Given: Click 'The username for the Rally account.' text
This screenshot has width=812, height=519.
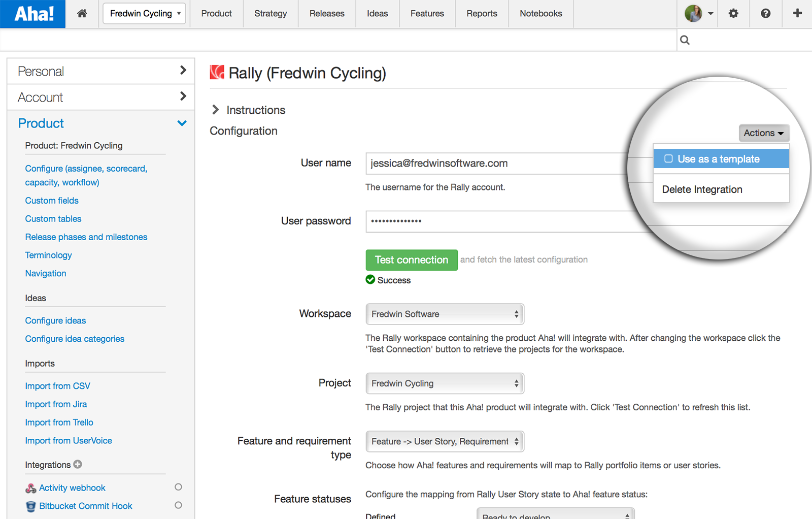Looking at the screenshot, I should pos(435,187).
